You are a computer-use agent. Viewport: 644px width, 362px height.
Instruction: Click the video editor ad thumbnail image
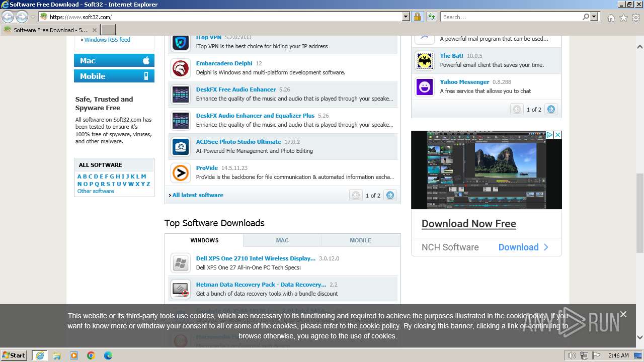click(x=487, y=170)
